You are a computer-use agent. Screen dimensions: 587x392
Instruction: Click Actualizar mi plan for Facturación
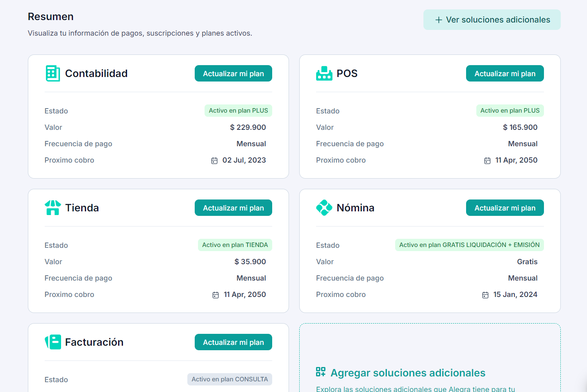point(233,342)
